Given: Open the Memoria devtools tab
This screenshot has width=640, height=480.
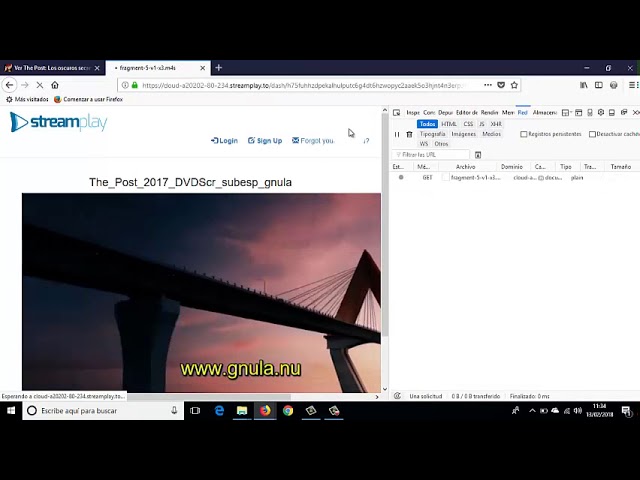Looking at the screenshot, I should [508, 113].
